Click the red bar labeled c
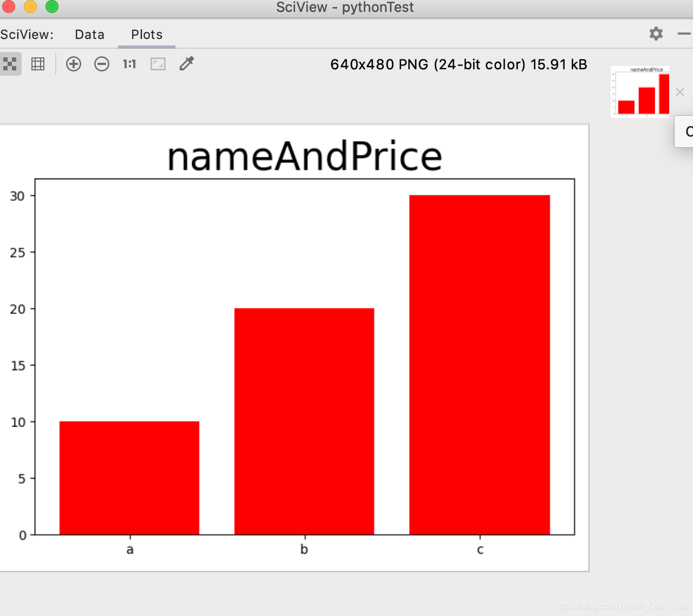Viewport: 693px width, 616px height. click(480, 365)
